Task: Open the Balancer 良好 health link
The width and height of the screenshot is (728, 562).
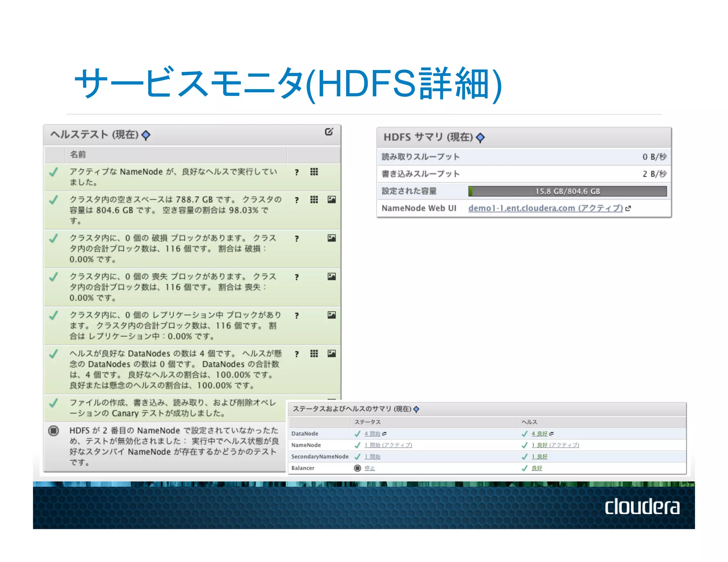Action: 537,468
